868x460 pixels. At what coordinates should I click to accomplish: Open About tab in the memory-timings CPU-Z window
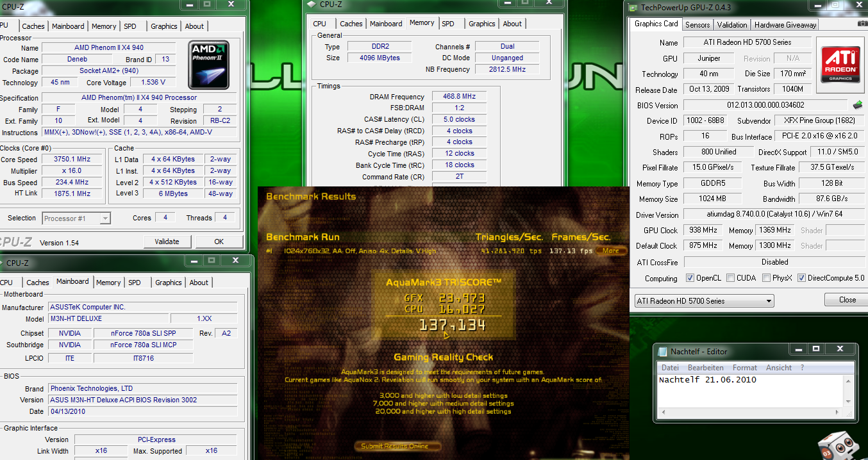512,24
